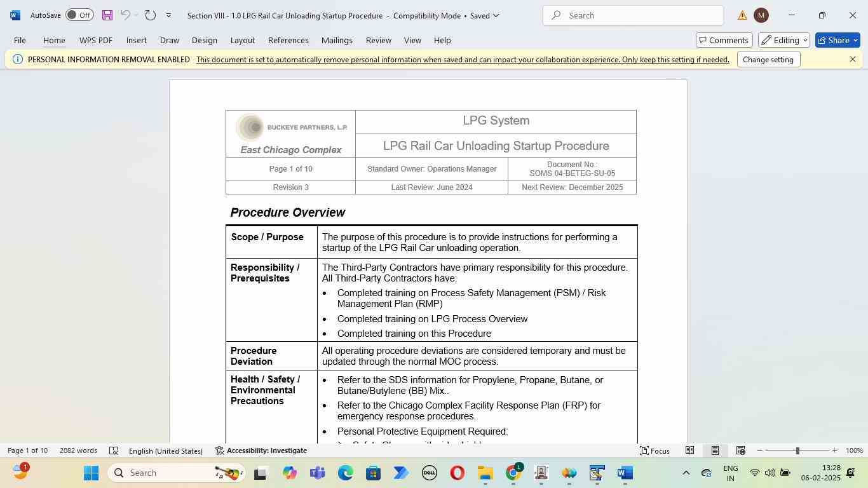The height and width of the screenshot is (488, 868).
Task: Open the Help tab
Action: pyautogui.click(x=442, y=40)
